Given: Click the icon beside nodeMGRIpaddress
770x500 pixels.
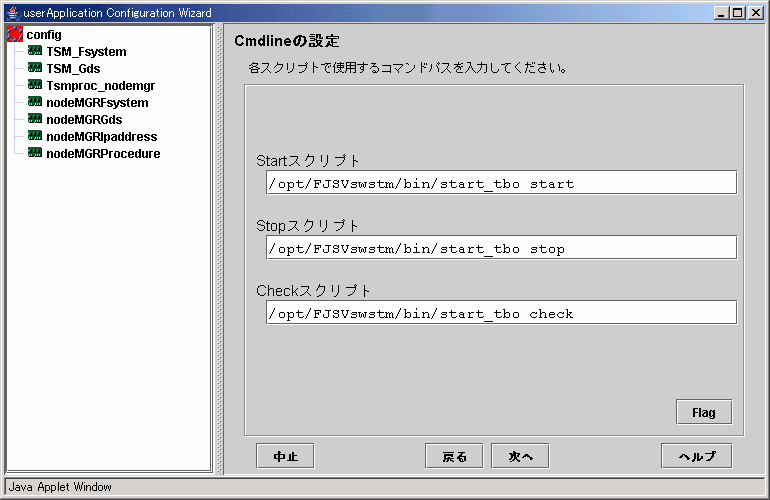Looking at the screenshot, I should pyautogui.click(x=35, y=136).
